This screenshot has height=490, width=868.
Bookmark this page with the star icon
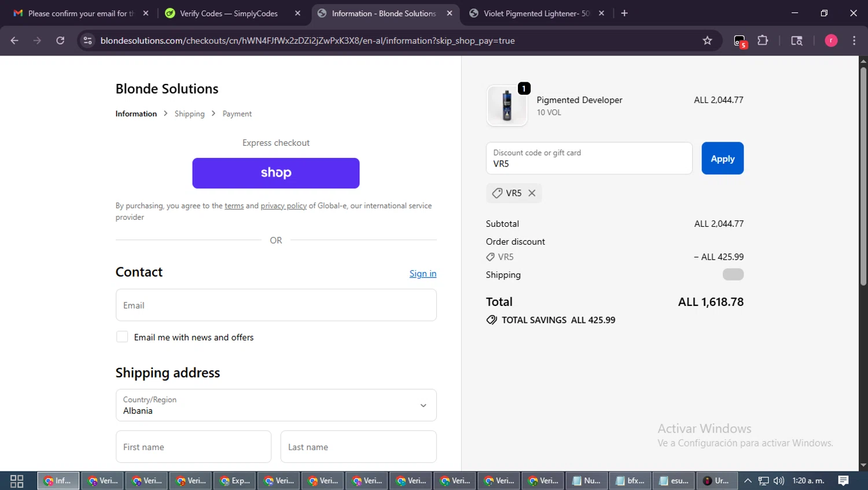(x=707, y=40)
